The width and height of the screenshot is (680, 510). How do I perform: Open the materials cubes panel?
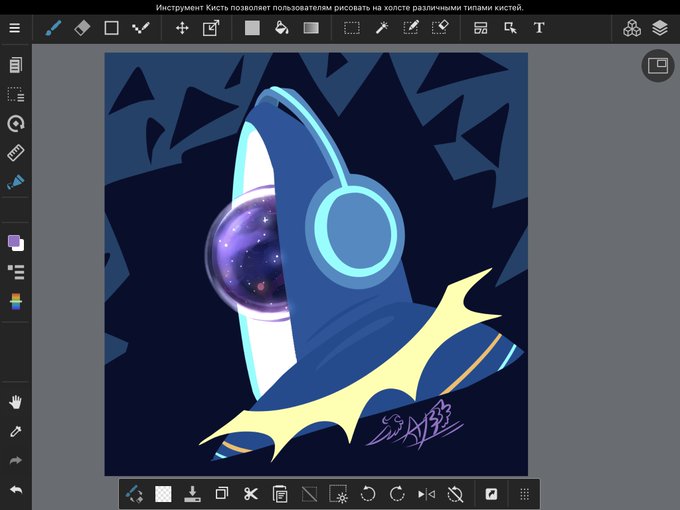[632, 29]
